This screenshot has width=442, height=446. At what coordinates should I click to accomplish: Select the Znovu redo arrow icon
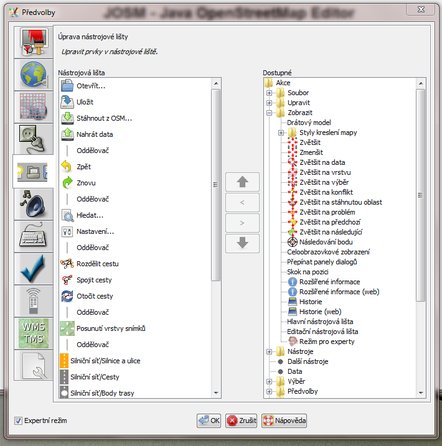(x=67, y=183)
